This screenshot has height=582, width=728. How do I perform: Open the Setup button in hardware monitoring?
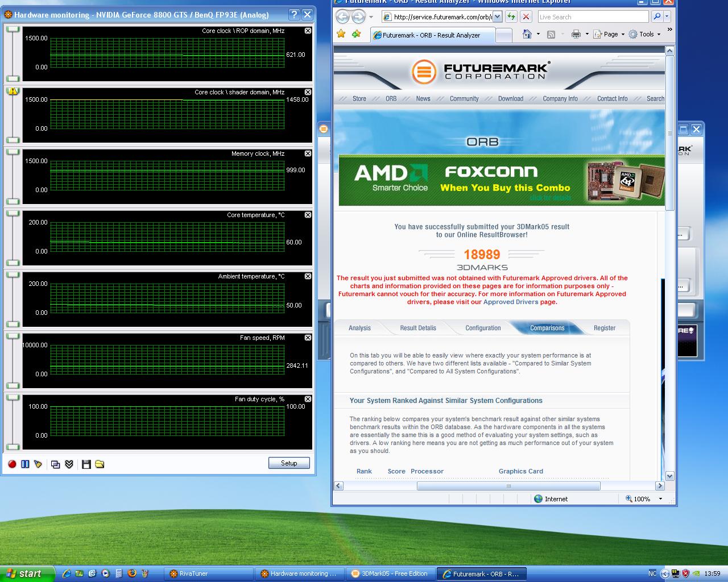pyautogui.click(x=289, y=463)
